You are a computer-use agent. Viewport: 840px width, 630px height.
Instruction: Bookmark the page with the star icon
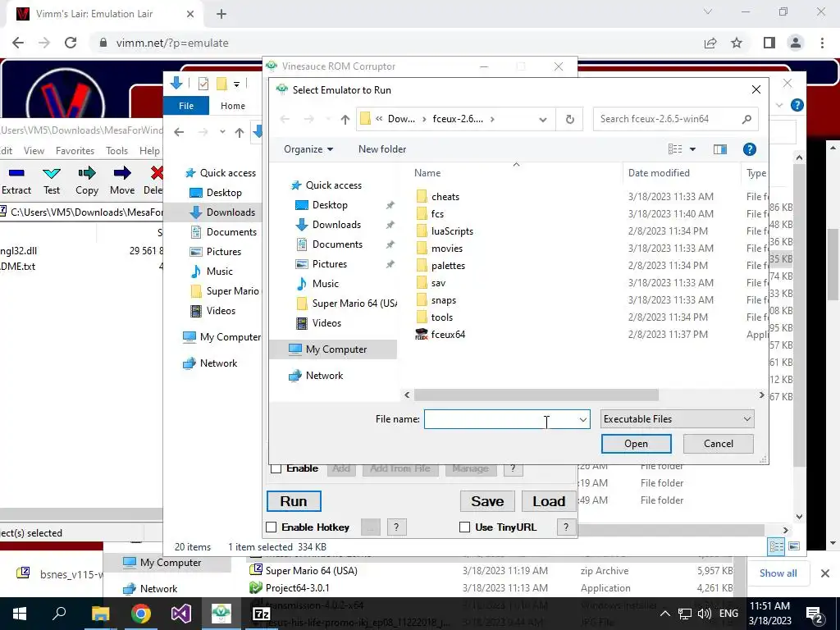(x=737, y=43)
